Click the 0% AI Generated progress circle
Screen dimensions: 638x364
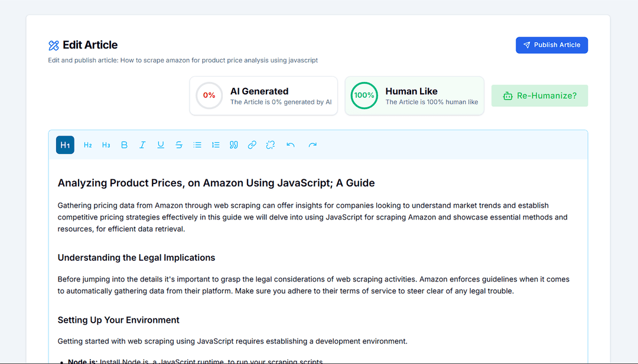click(x=209, y=96)
